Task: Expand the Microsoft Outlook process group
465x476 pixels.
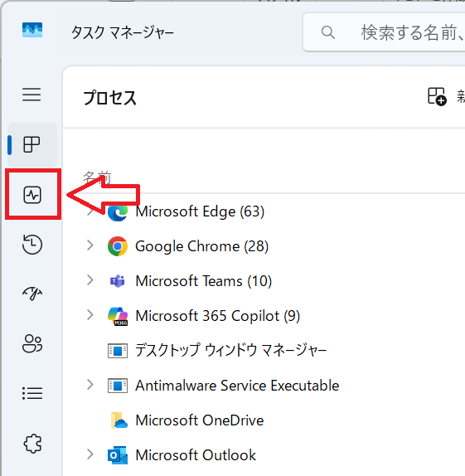Action: (x=90, y=454)
